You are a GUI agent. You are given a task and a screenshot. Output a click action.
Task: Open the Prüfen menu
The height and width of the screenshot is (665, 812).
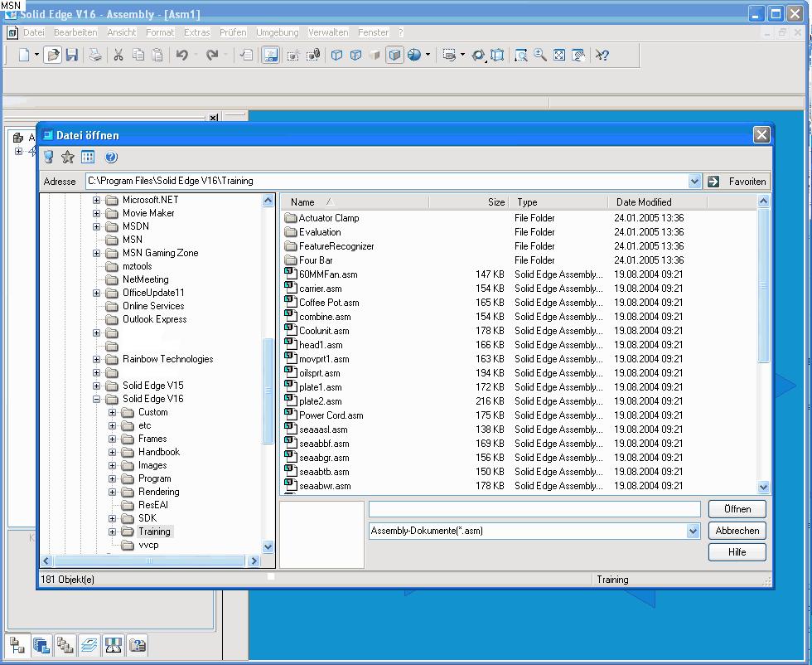pos(233,32)
